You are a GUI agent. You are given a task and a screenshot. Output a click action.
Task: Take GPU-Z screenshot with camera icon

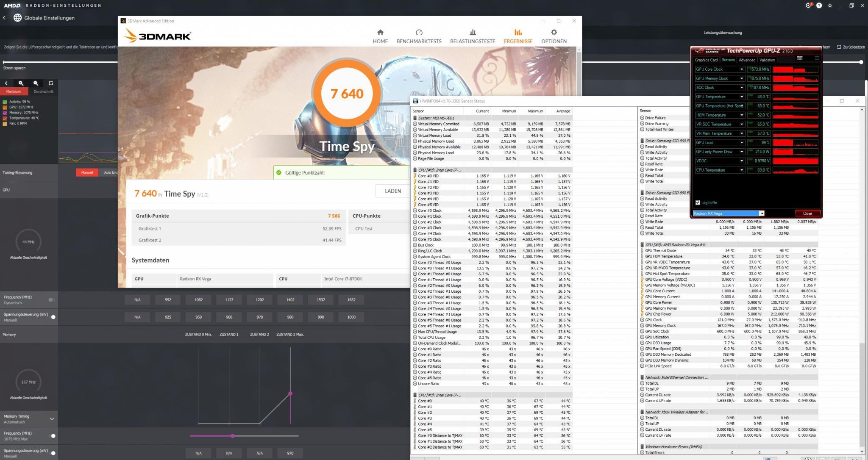(799, 58)
